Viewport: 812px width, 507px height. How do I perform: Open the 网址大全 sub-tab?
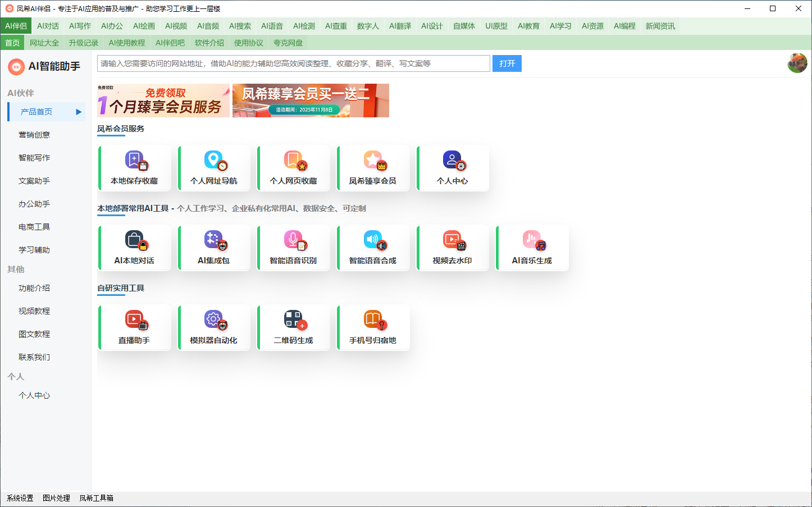(44, 43)
